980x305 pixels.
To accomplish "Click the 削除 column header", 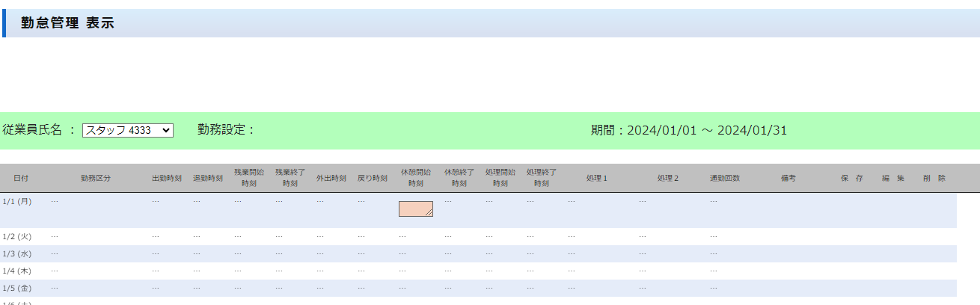I will 934,179.
